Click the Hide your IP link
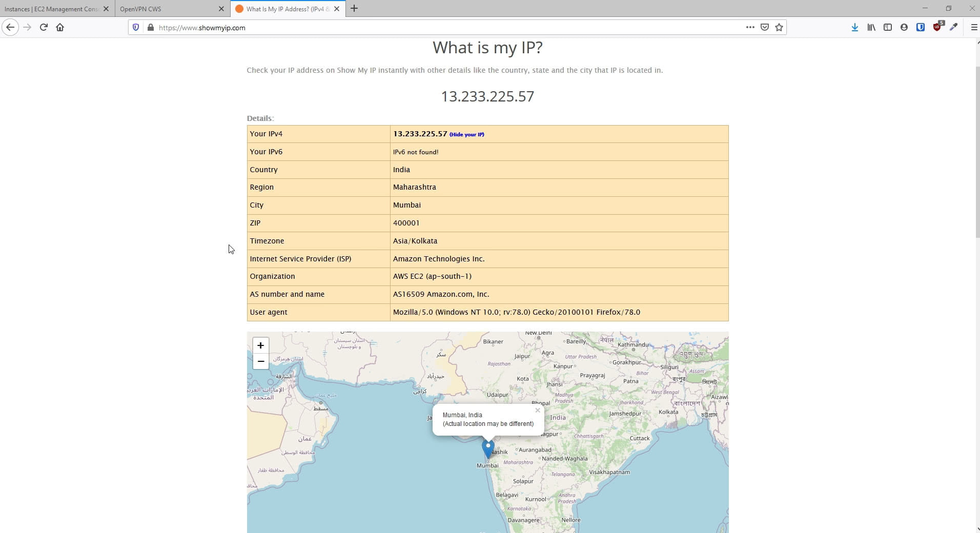The height and width of the screenshot is (533, 980). 466,134
